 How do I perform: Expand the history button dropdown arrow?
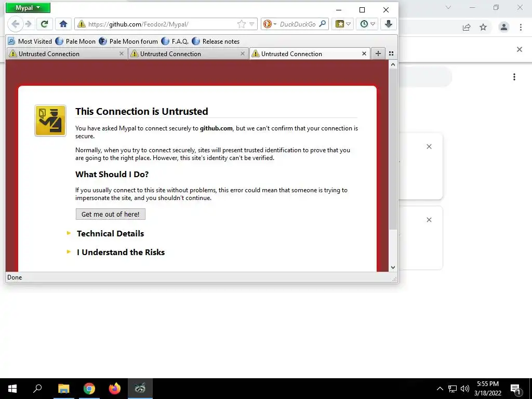(x=373, y=24)
